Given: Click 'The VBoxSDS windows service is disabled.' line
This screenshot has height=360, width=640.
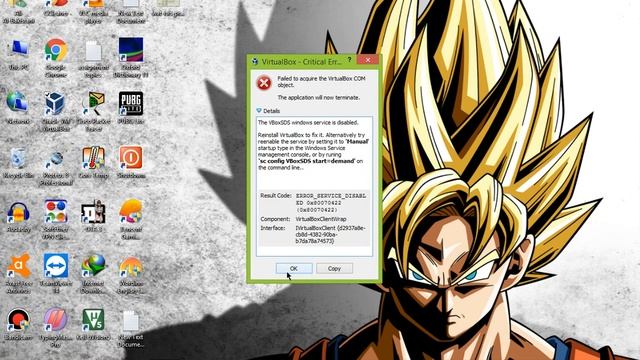Looking at the screenshot, I should click(x=308, y=122).
